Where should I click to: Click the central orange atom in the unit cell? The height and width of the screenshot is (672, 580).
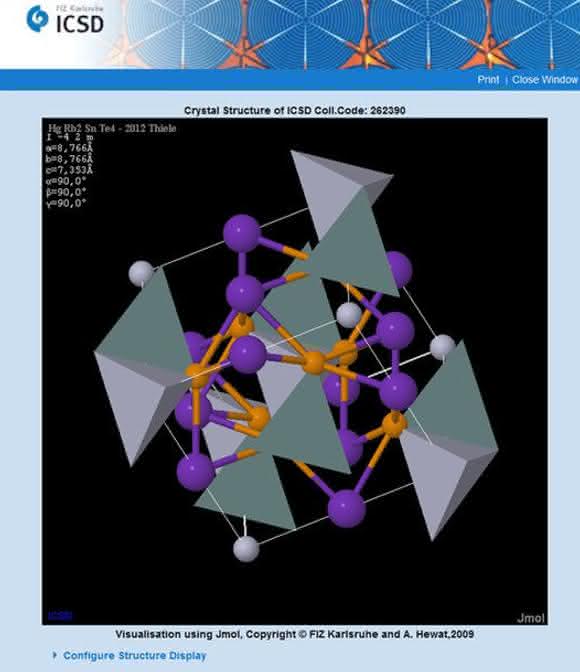(x=315, y=363)
